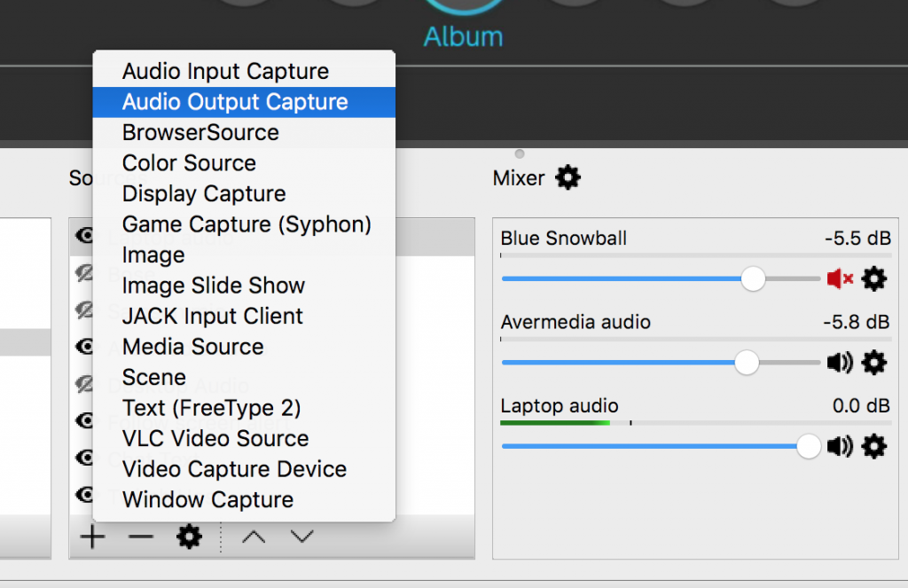The width and height of the screenshot is (908, 588).
Task: Click the plus add-source button
Action: (92, 537)
